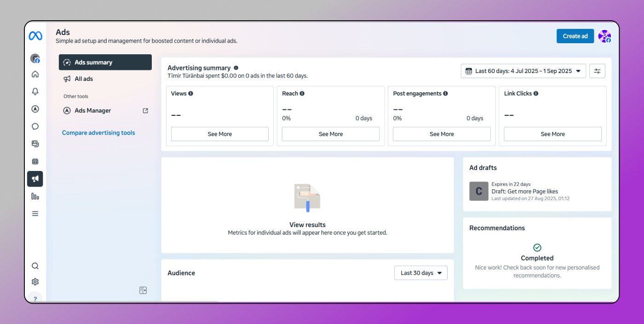Open the page profile avatar in sidebar
Image resolution: width=644 pixels, height=324 pixels.
click(35, 58)
